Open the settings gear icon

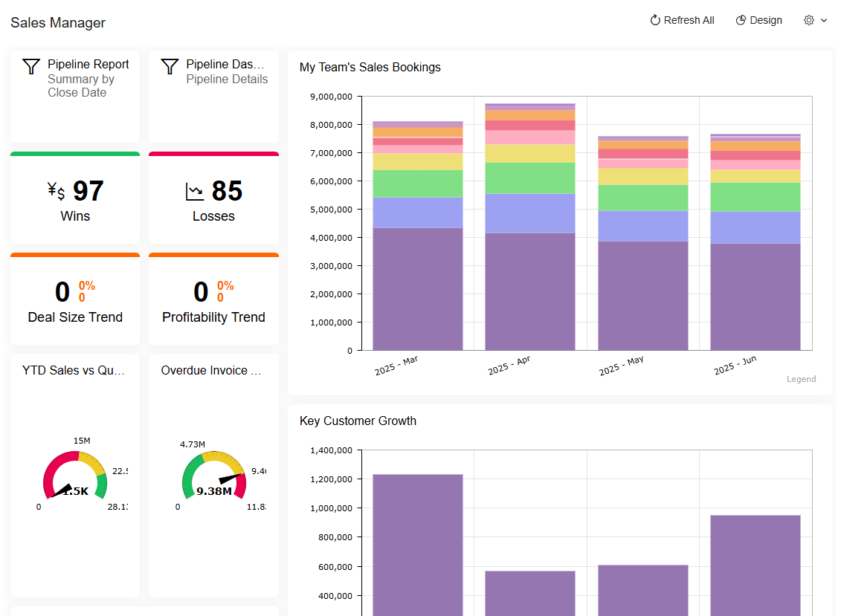pyautogui.click(x=808, y=21)
